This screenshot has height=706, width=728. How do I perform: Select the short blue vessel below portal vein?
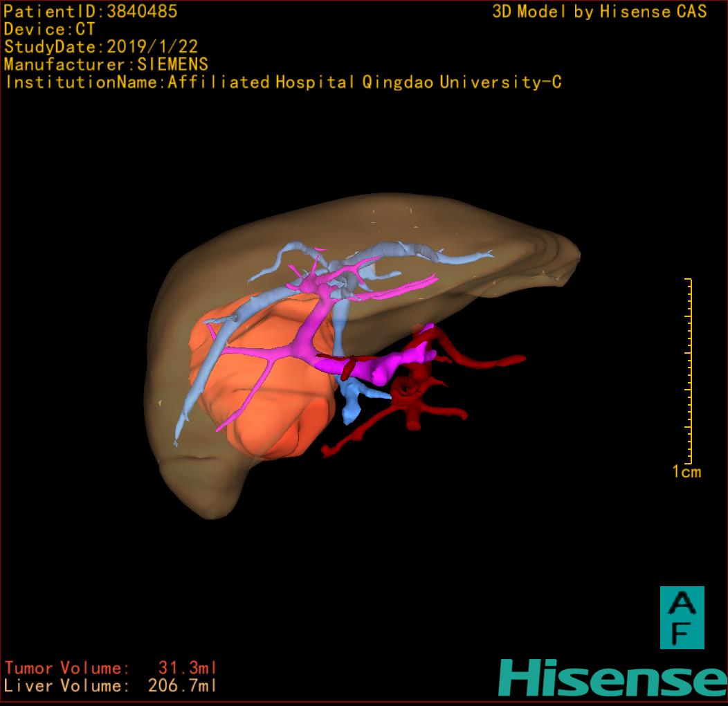[x=353, y=401]
